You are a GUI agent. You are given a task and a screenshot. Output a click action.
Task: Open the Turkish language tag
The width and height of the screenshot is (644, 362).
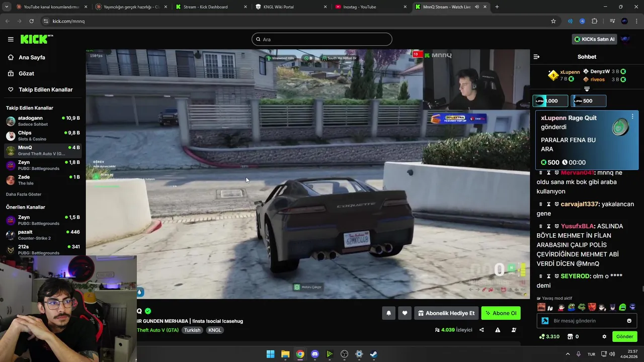point(192,330)
